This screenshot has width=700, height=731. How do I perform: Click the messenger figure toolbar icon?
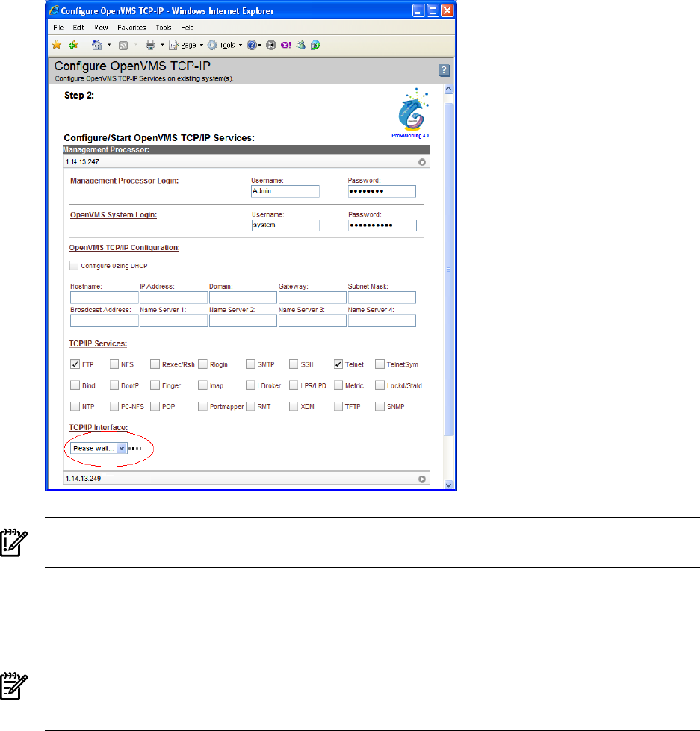[301, 45]
